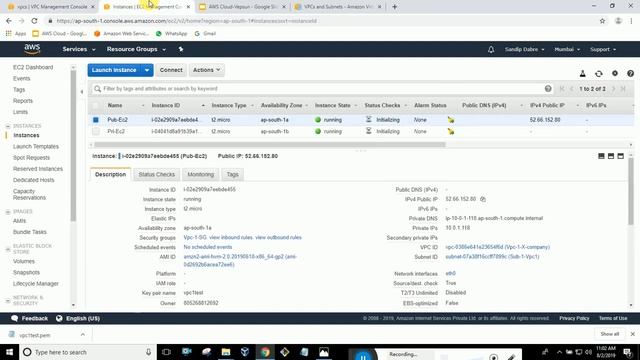Screen dimensions: 640x360
Task: Click the help question mark icon
Action: tap(630, 73)
